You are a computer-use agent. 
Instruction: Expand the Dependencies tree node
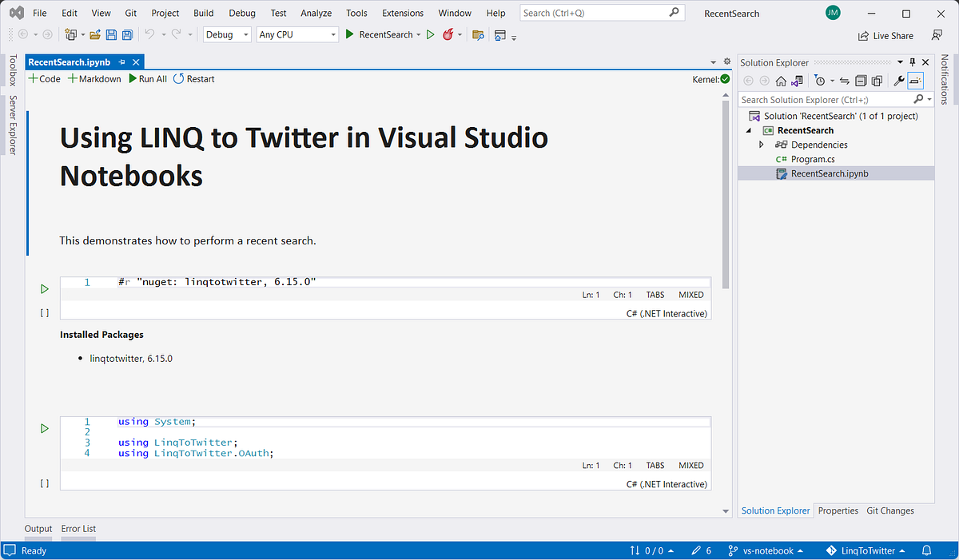click(762, 145)
